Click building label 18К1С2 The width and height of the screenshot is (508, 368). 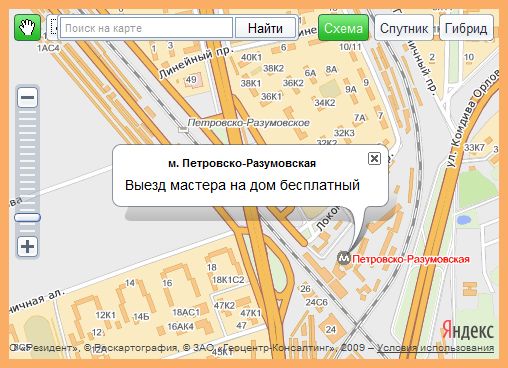(x=228, y=280)
